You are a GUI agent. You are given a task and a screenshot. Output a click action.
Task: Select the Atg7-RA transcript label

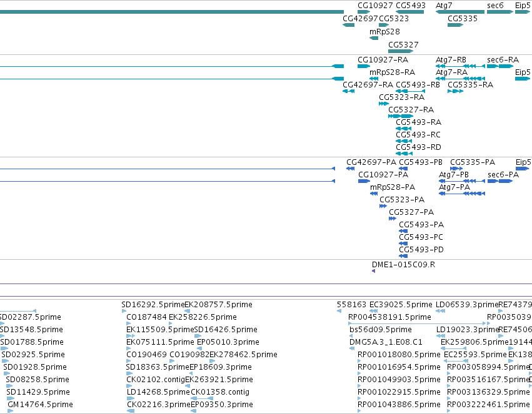coord(451,72)
